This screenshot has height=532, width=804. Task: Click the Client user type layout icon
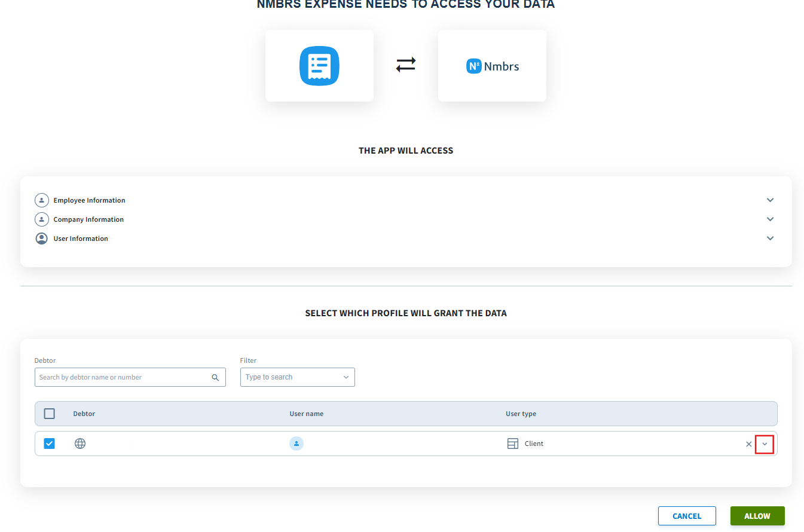coord(512,444)
